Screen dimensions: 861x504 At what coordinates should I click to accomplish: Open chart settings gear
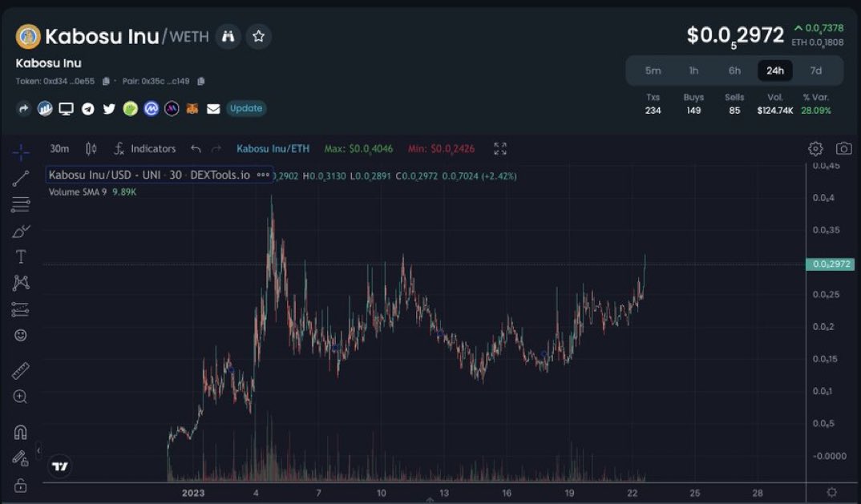pos(815,149)
